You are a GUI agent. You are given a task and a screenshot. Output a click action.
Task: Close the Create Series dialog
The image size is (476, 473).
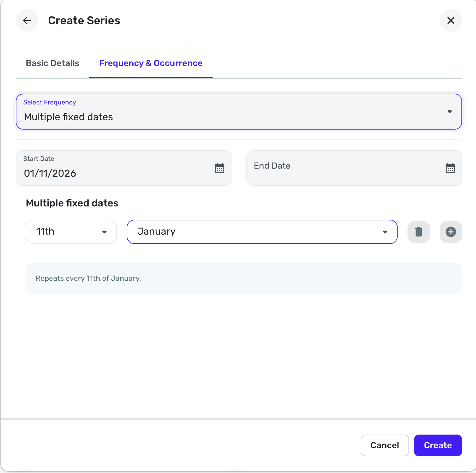[451, 20]
